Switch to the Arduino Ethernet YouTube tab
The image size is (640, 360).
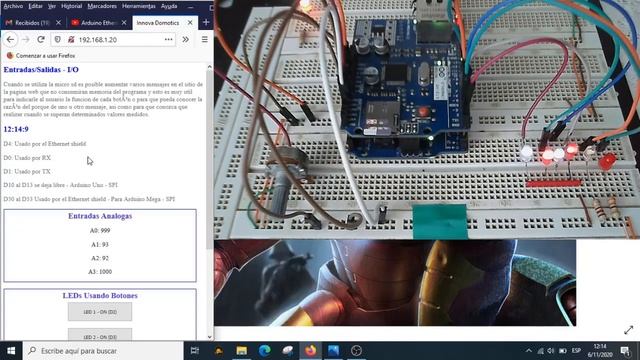pos(99,23)
